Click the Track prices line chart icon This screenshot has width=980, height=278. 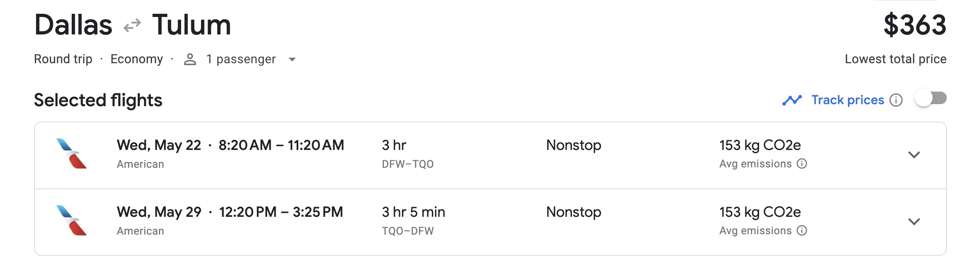pyautogui.click(x=792, y=100)
